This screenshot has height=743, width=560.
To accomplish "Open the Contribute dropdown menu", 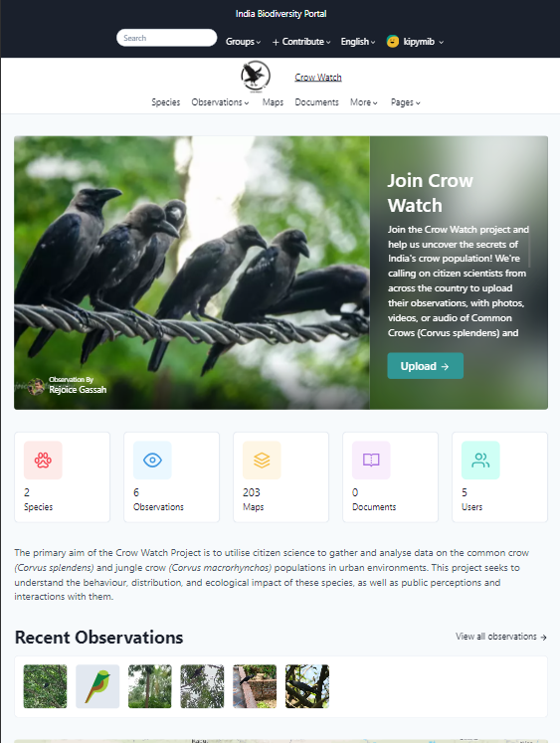I will point(301,42).
